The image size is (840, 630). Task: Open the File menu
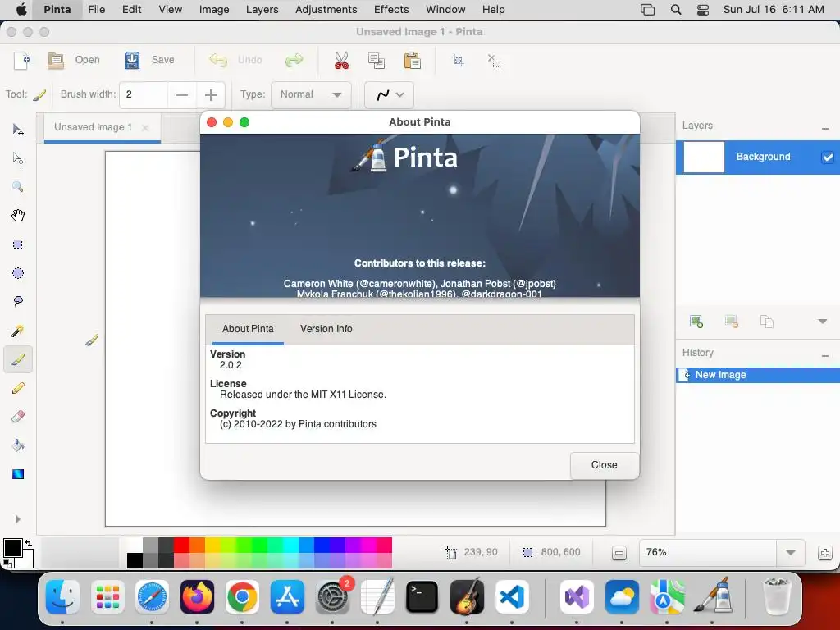tap(97, 10)
